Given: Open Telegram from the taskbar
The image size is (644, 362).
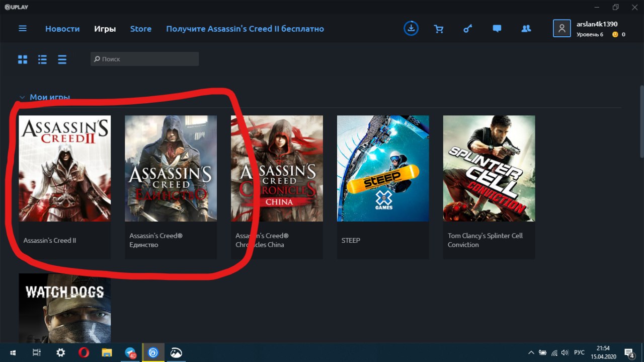Looking at the screenshot, I should pyautogui.click(x=130, y=352).
